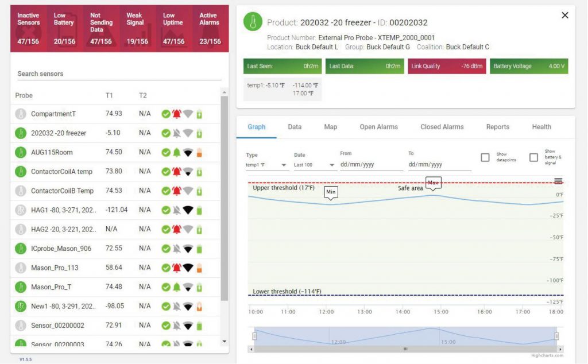Click the large green thermometer product icon

[x=253, y=21]
